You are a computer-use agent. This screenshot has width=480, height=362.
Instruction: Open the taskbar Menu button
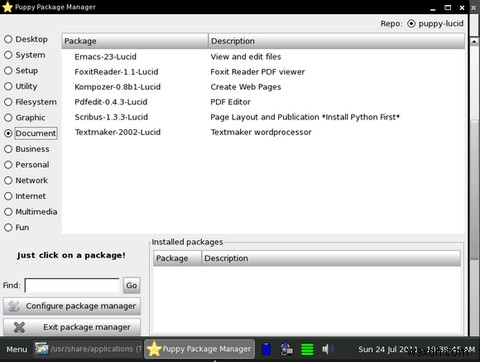(x=17, y=349)
